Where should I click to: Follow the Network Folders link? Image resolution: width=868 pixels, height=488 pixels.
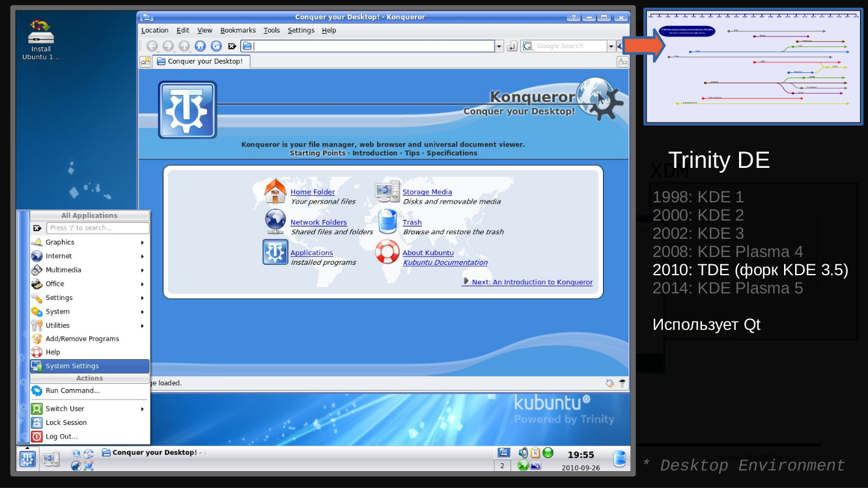coord(318,223)
